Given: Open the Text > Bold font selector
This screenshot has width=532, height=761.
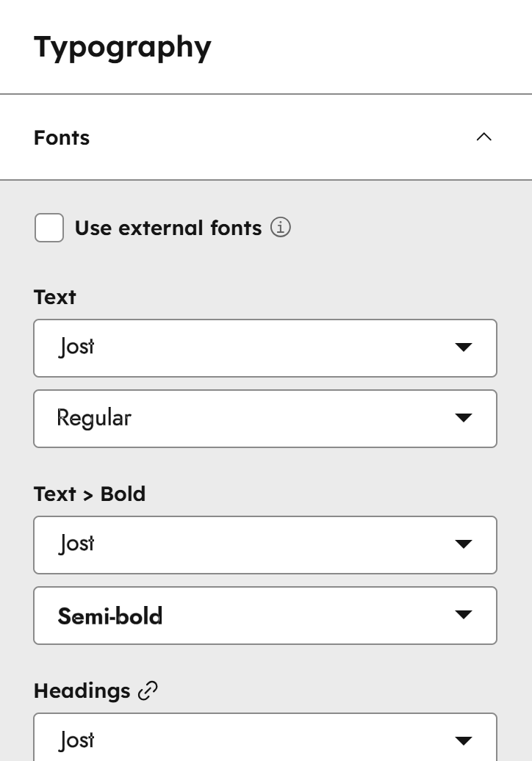Looking at the screenshot, I should pos(265,545).
